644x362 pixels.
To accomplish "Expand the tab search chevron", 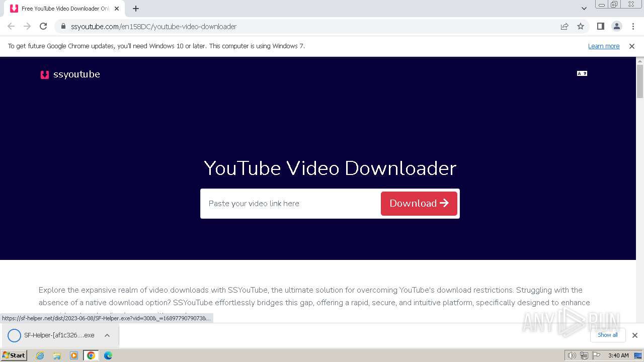I will point(584,9).
